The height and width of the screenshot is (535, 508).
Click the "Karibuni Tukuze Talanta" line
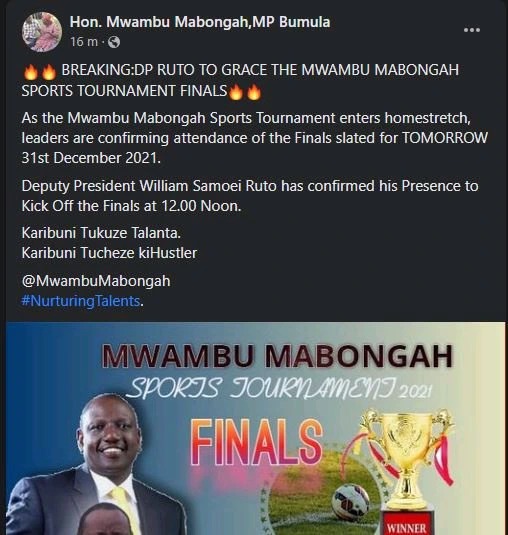[x=101, y=233]
